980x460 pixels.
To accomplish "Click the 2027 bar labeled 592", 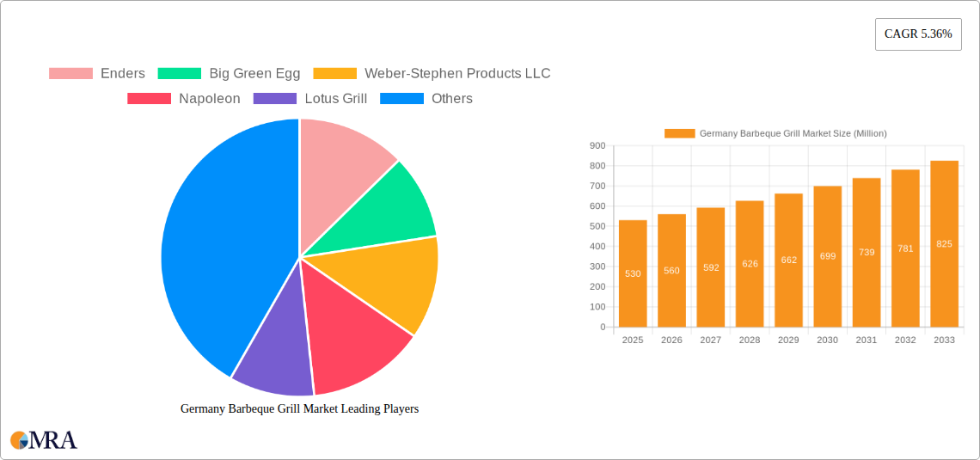I will coord(711,267).
